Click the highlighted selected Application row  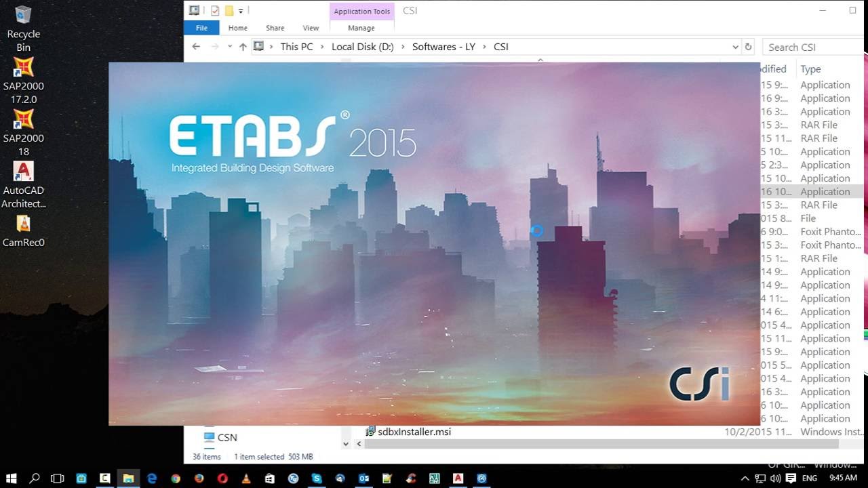[811, 192]
